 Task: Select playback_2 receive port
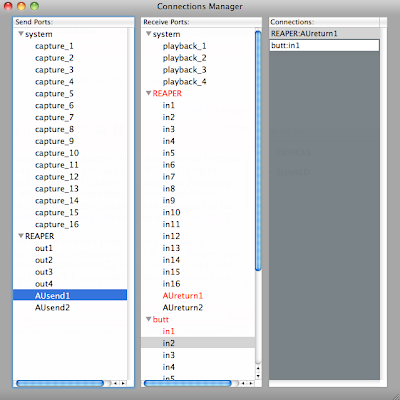coord(184,58)
